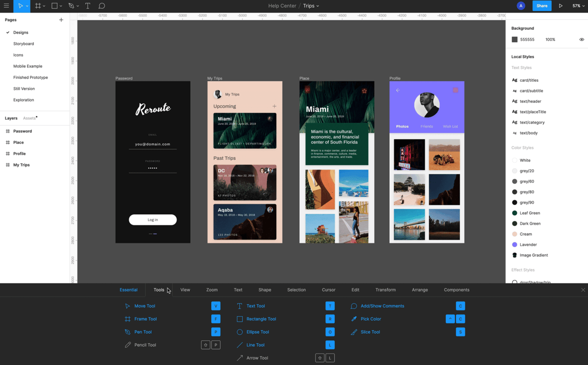Open the Finished Prototype page
Screen dimensions: 588x365
(x=30, y=77)
